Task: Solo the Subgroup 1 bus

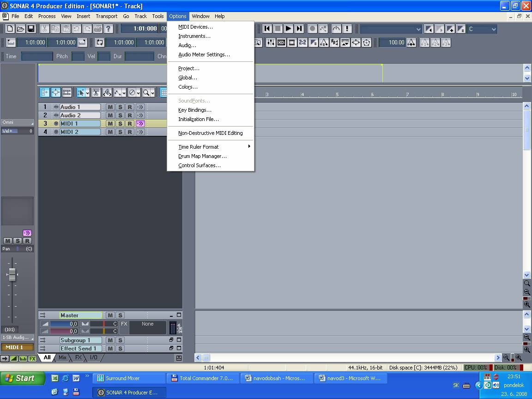Action: 120,340
